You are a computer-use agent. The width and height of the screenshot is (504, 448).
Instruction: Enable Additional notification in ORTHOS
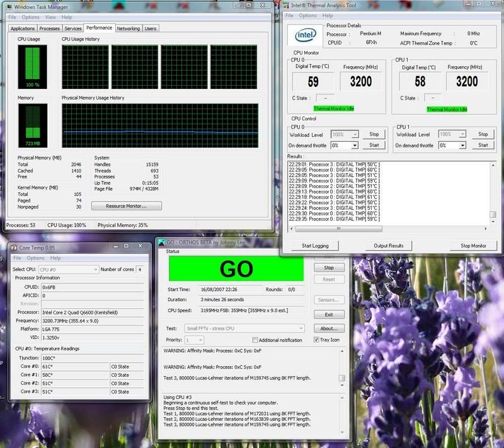point(255,340)
